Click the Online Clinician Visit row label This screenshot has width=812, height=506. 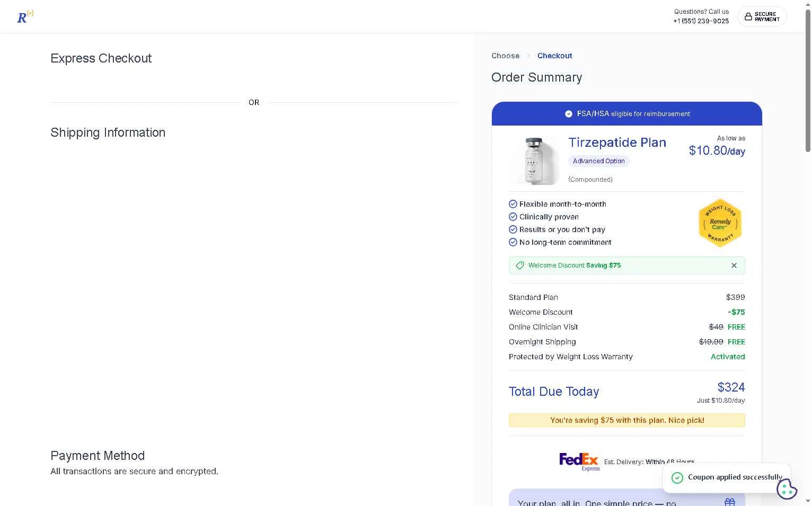coord(543,327)
